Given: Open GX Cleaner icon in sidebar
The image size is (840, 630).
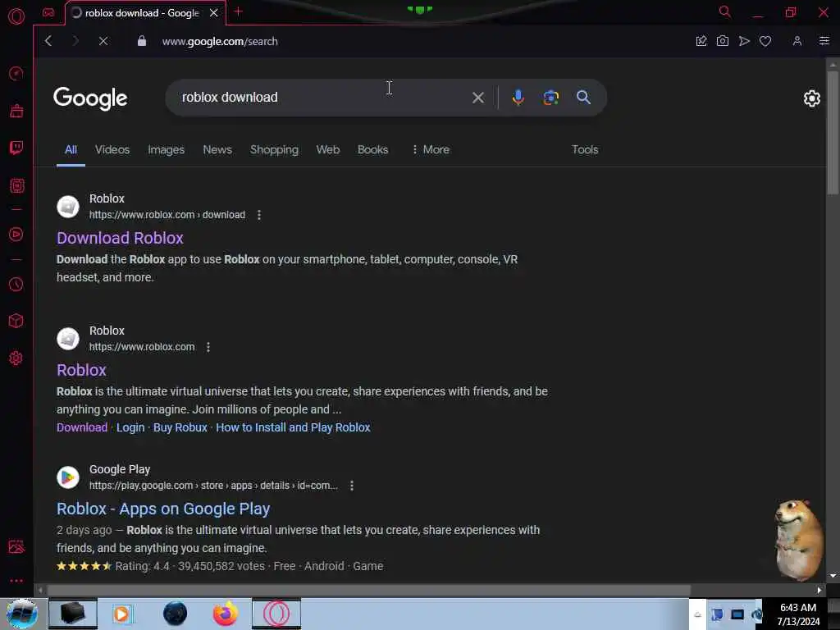Looking at the screenshot, I should click(x=16, y=111).
